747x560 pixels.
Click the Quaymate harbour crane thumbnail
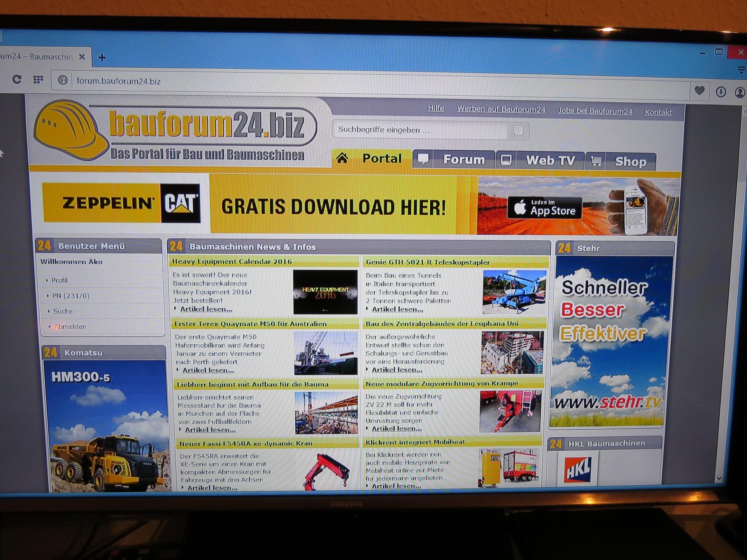[326, 353]
